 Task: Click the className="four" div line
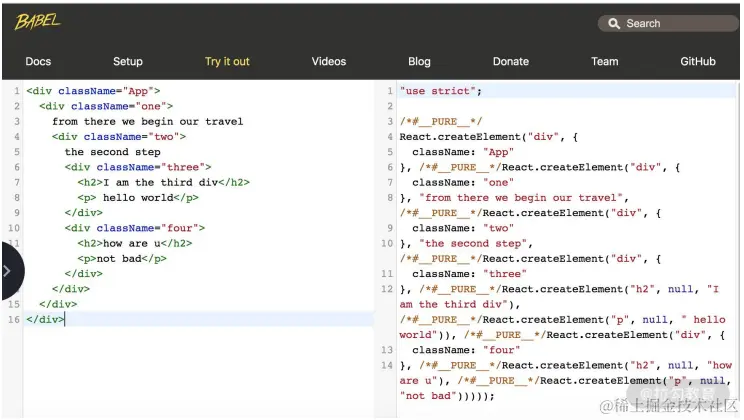(135, 228)
